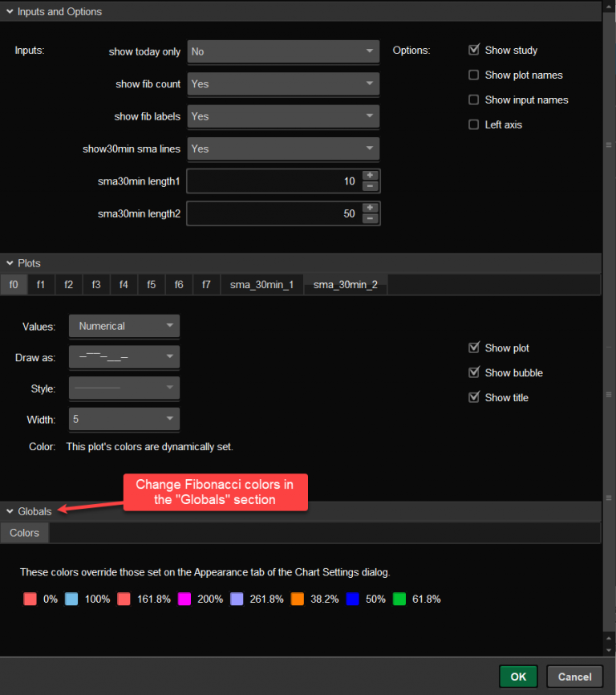
Task: Collapse the Inputs and Options section
Action: pos(10,12)
